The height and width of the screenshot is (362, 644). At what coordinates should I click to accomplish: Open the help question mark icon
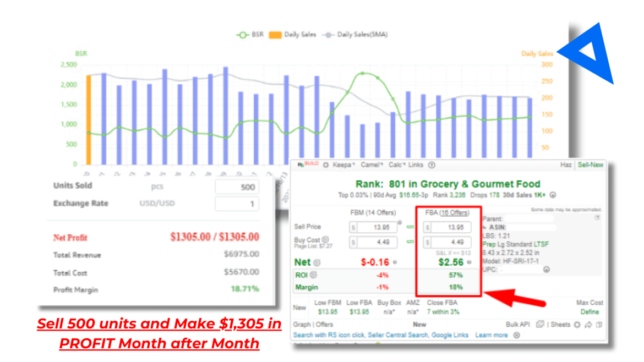click(x=432, y=165)
